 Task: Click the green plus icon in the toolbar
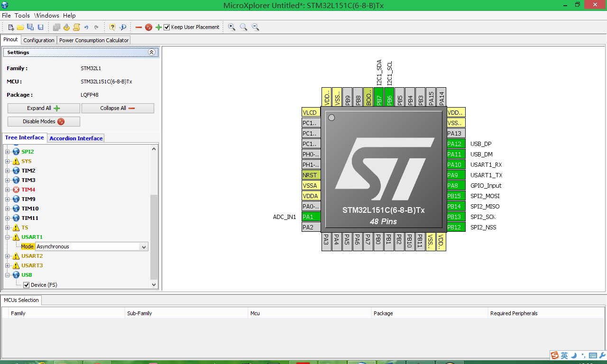(158, 27)
